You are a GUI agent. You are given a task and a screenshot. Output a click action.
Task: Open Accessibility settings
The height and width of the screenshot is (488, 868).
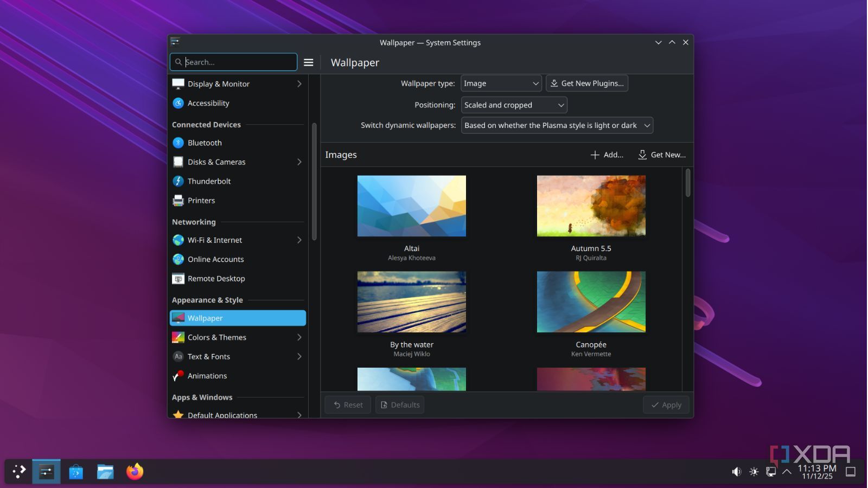238,103
